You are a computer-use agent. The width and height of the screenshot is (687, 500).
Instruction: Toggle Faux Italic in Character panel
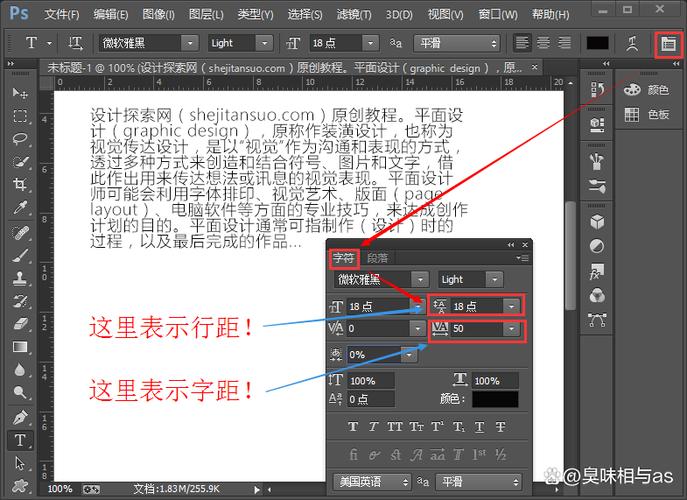(x=373, y=426)
